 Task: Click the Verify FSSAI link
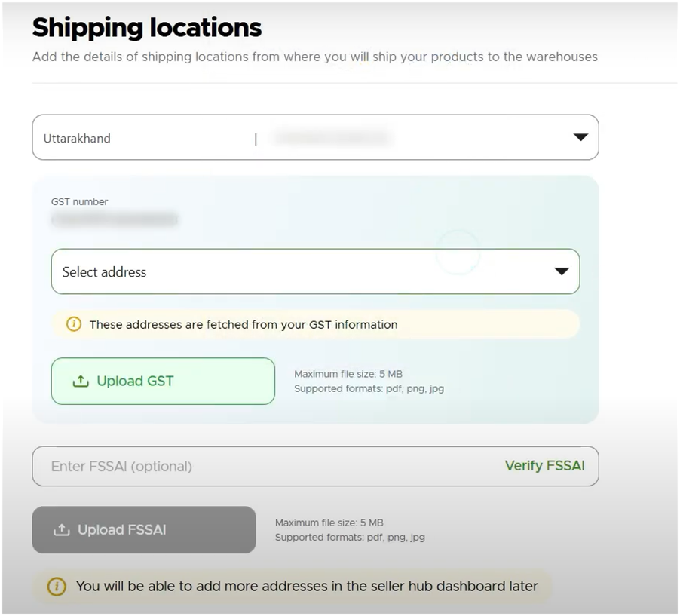point(545,466)
